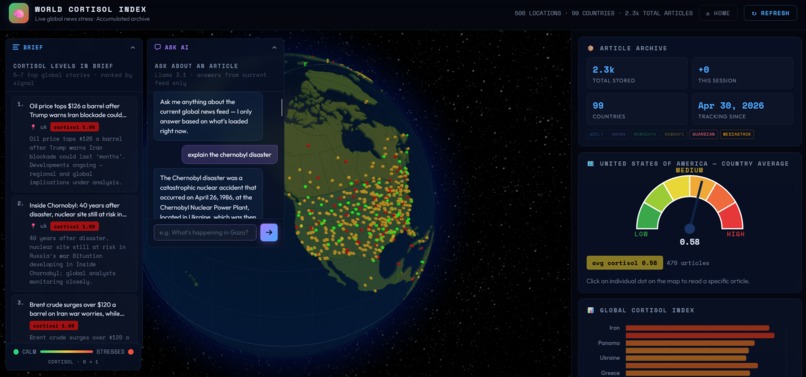
Task: Select the Ukraine bar in Global Cortisol Index
Action: click(x=686, y=358)
